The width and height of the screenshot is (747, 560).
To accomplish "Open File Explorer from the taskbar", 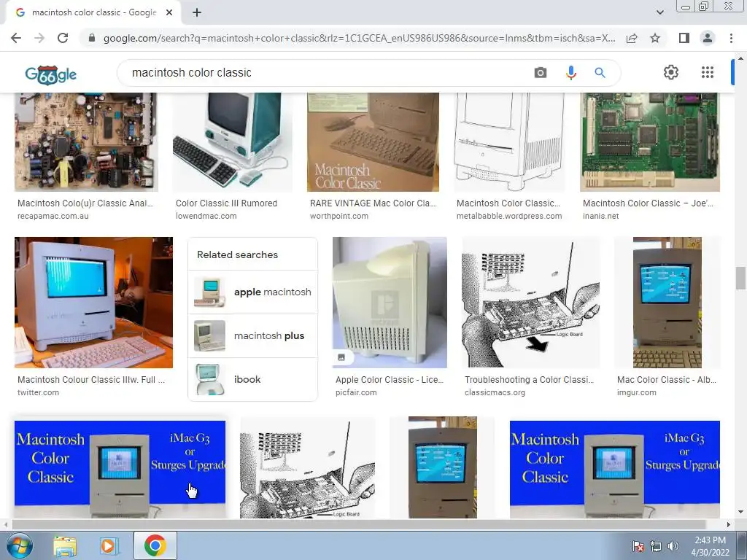I will [65, 546].
